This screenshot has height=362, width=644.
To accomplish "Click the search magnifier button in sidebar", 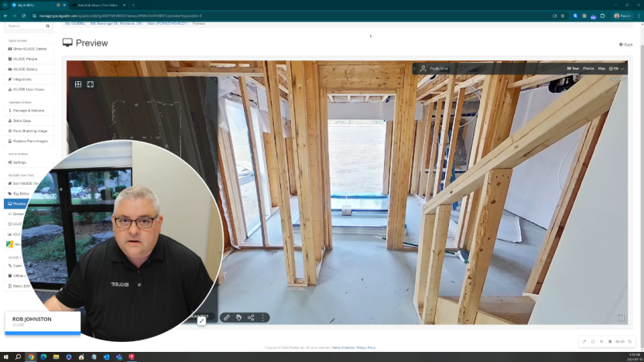I will pos(47,26).
